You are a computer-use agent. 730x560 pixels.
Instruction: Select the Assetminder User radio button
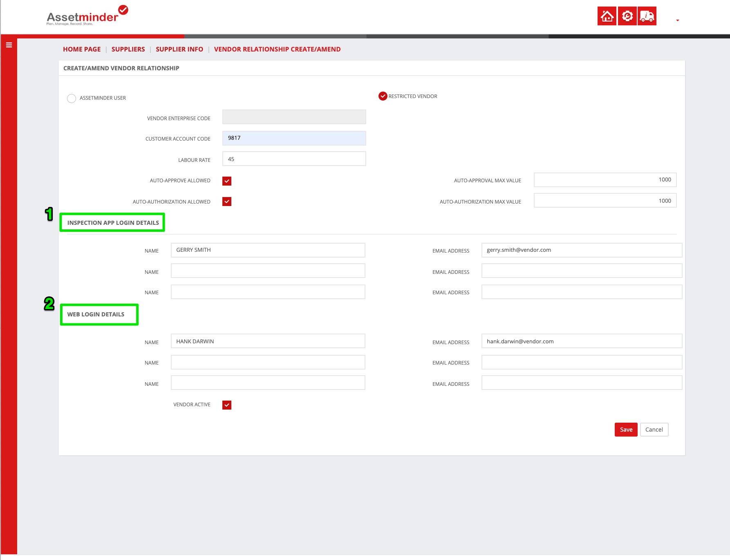(x=72, y=99)
